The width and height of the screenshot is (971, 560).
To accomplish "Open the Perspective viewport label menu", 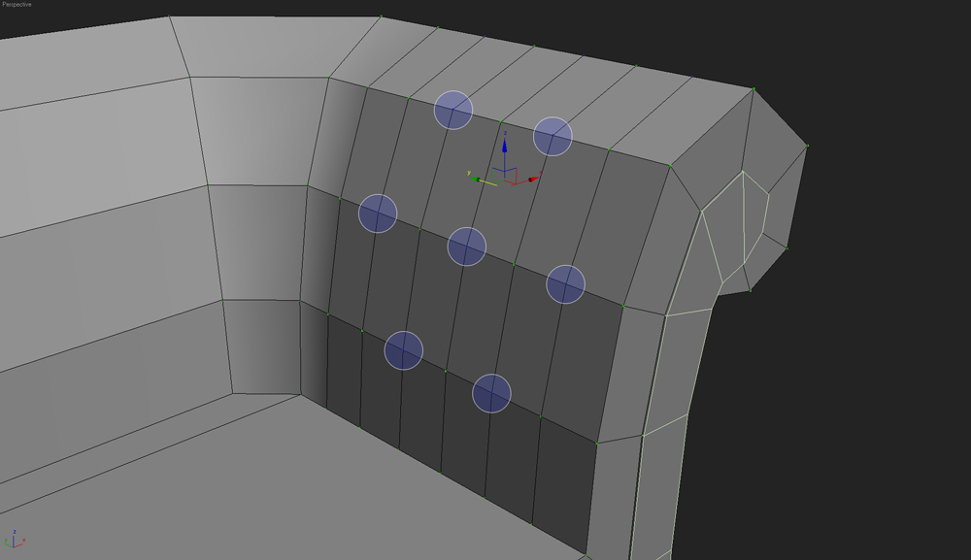I will pos(17,5).
